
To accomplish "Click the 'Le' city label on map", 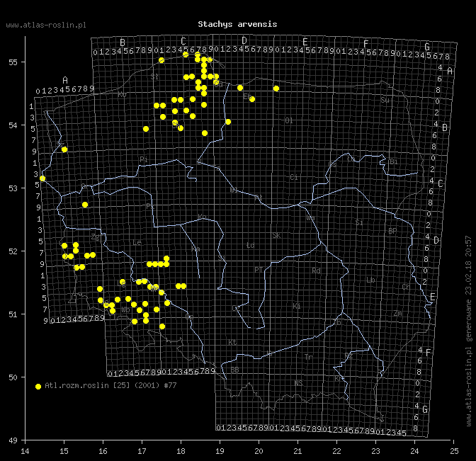I will click(x=137, y=242).
